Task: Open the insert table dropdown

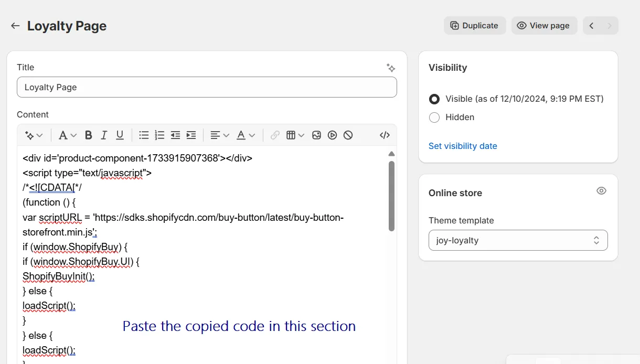Action: coord(295,135)
